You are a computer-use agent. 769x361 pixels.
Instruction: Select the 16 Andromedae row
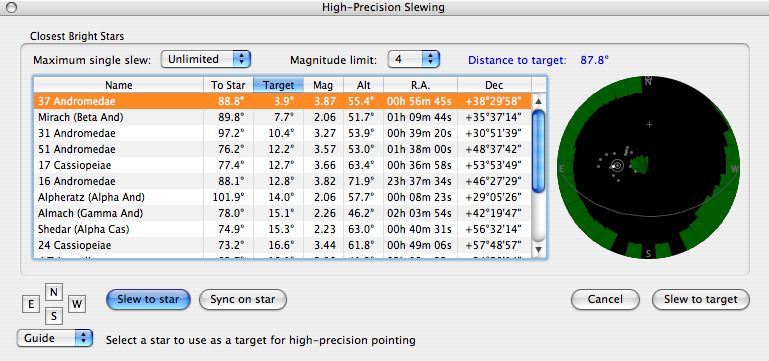point(282,181)
